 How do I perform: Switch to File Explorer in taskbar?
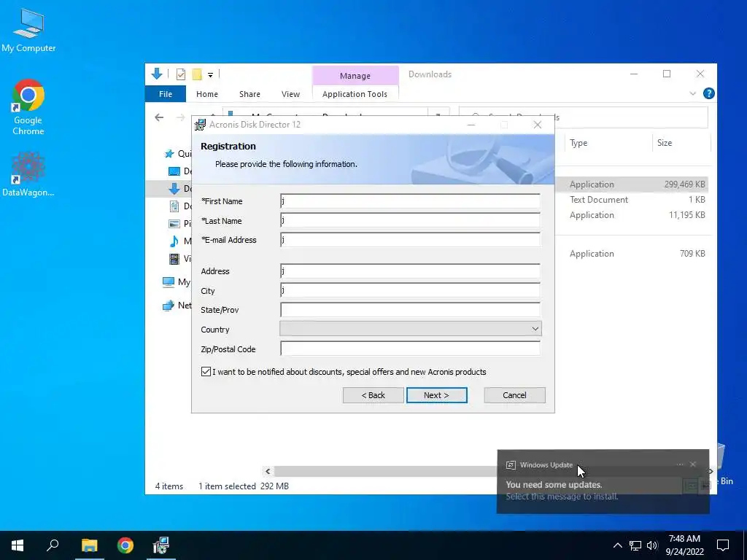89,545
